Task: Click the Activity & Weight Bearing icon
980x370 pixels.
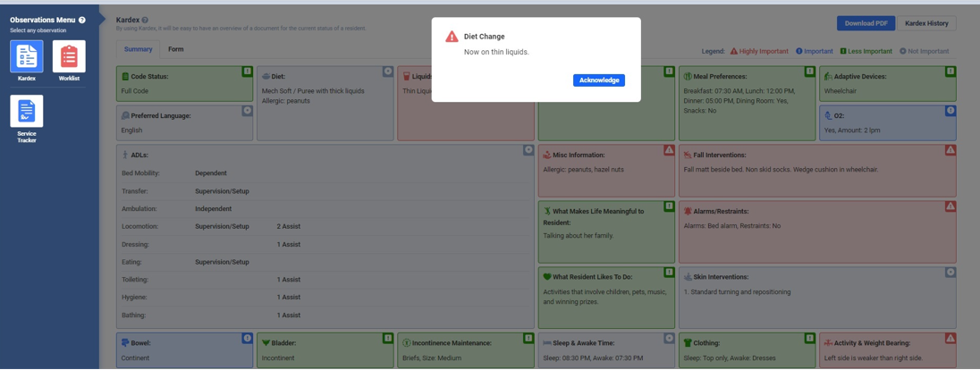Action: click(x=828, y=343)
